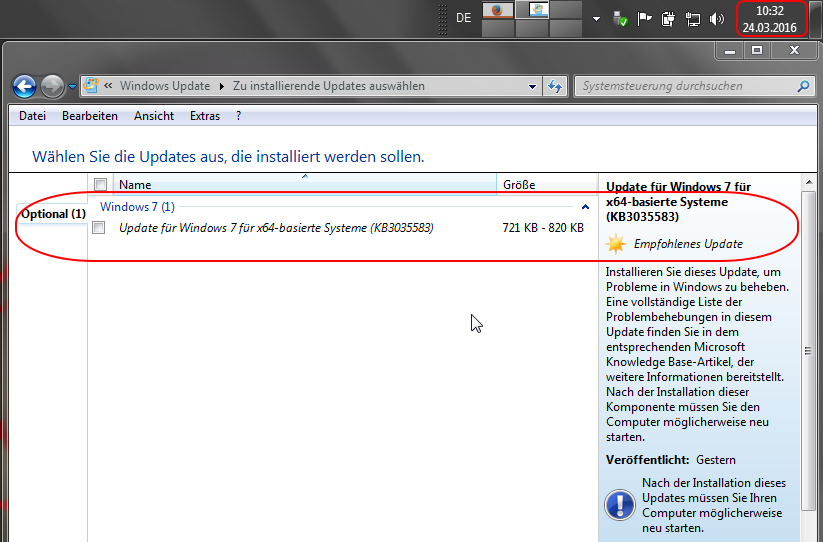The width and height of the screenshot is (823, 542).
Task: Click the power plug tray icon
Action: pos(668,19)
